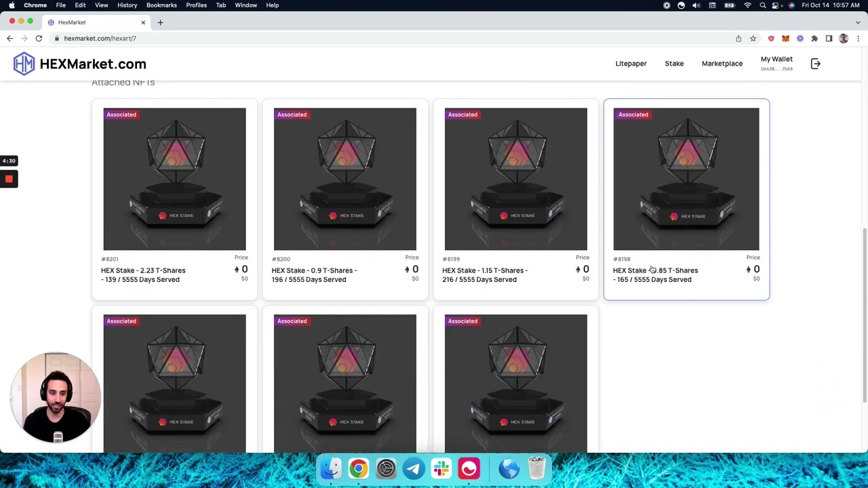The width and height of the screenshot is (868, 488).
Task: Open the Tab menu
Action: pos(221,5)
